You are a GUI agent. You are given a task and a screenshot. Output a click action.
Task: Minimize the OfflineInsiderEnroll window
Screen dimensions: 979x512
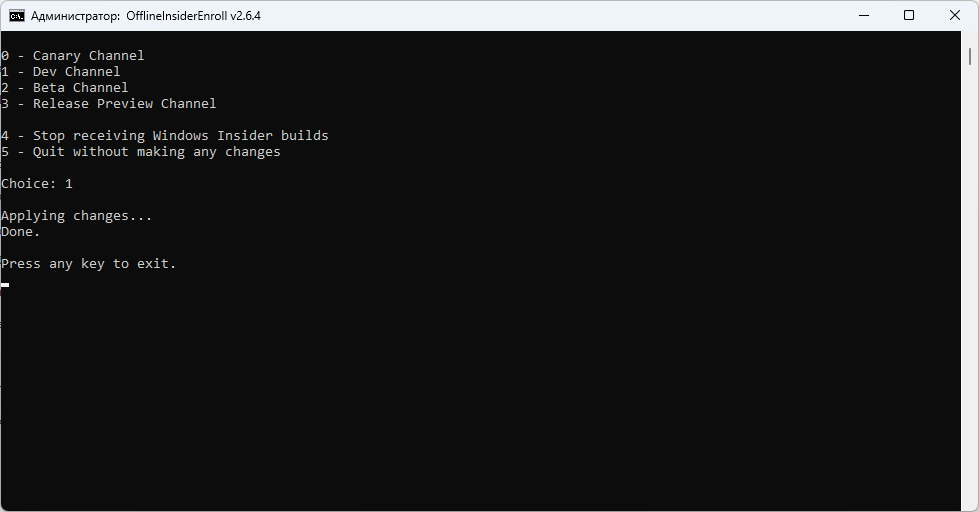(863, 16)
